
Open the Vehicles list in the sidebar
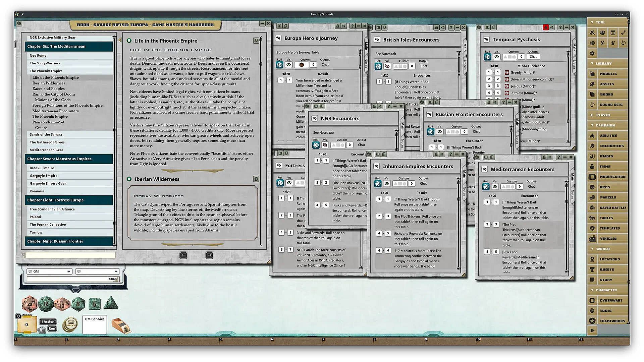pos(608,239)
